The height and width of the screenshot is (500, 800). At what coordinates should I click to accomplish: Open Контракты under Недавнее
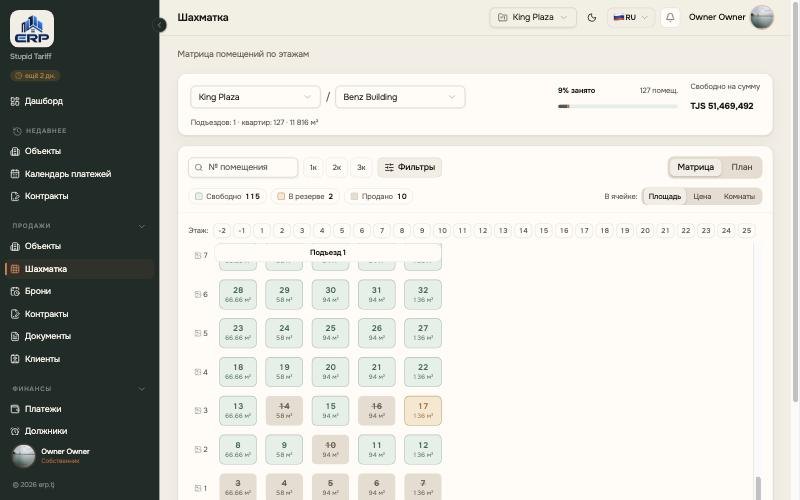(x=46, y=196)
